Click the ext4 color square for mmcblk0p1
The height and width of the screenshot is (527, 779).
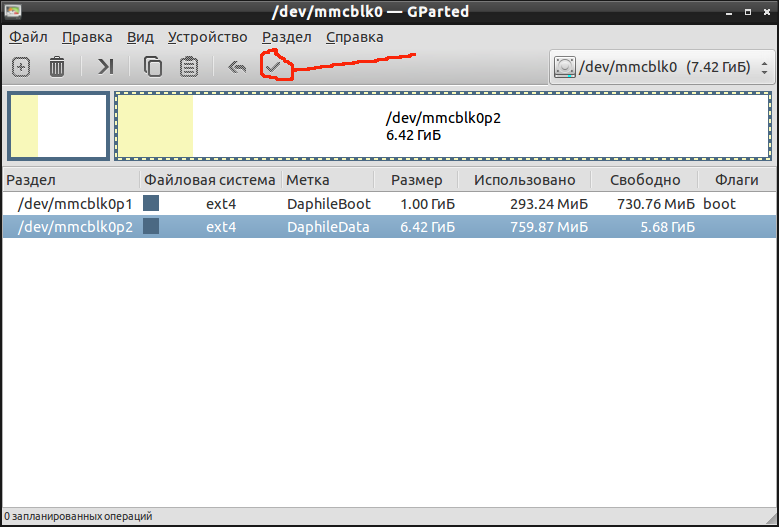click(x=151, y=203)
